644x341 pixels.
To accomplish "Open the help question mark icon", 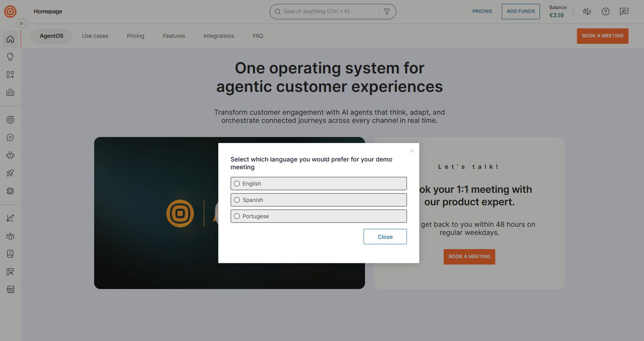I will pyautogui.click(x=605, y=12).
